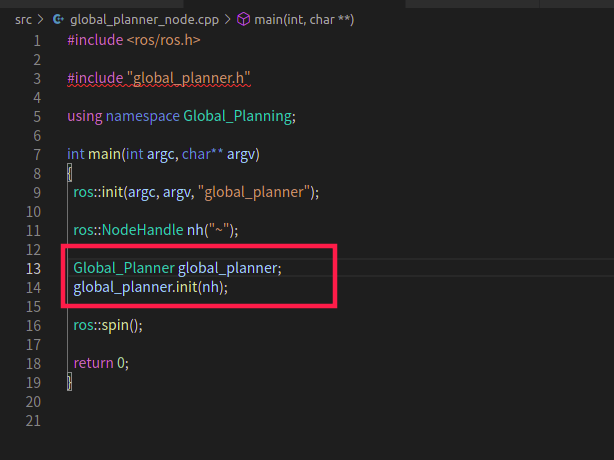Click the return 0 statement

point(101,363)
